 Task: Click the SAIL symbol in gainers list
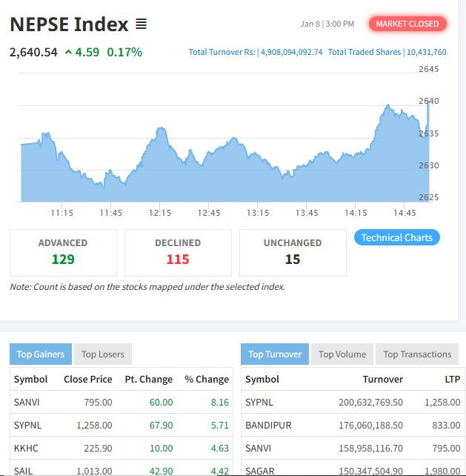23,471
